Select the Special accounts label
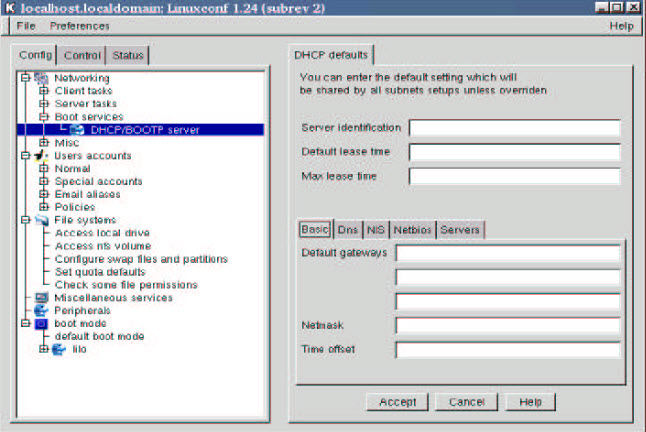This screenshot has width=646, height=432. click(x=98, y=182)
